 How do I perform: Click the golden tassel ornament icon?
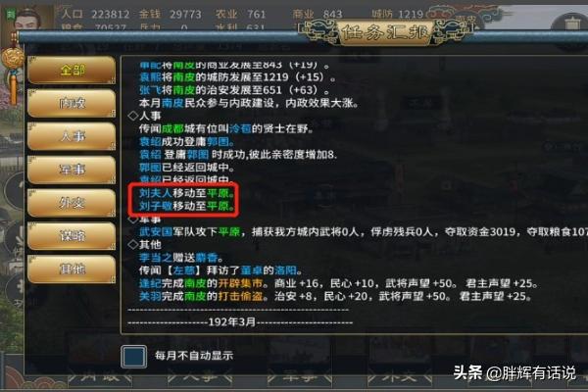point(14,73)
